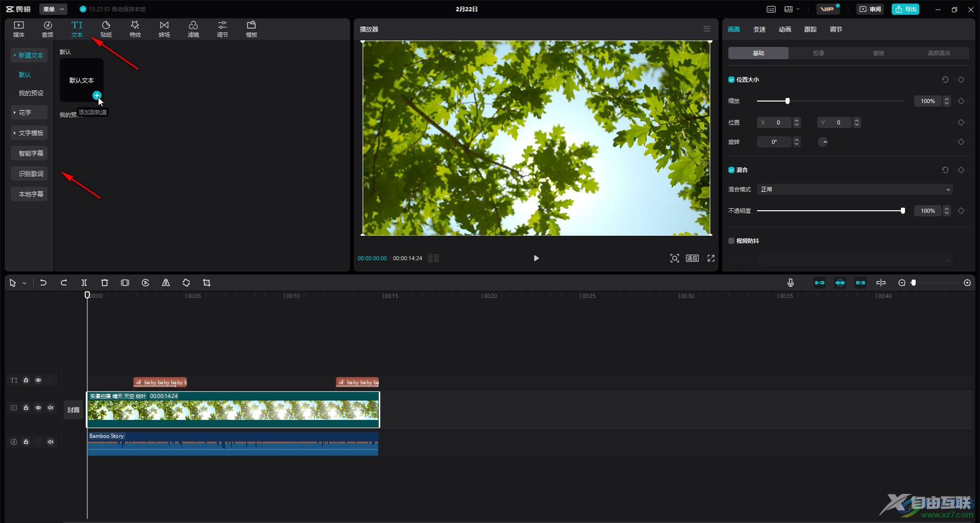The height and width of the screenshot is (523, 980).
Task: Click the undo arrow in timeline toolbar
Action: click(43, 283)
